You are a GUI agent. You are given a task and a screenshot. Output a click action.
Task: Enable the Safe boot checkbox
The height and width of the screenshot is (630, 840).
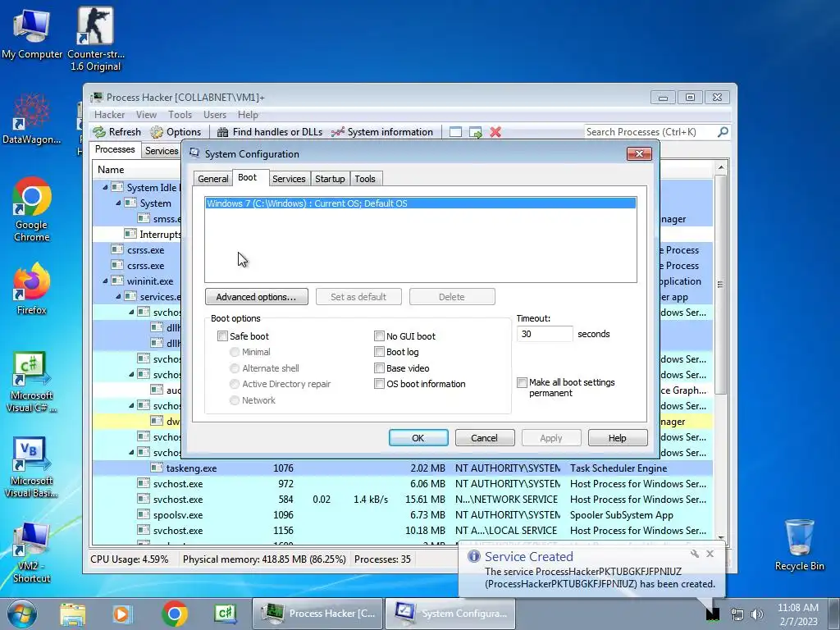point(222,336)
